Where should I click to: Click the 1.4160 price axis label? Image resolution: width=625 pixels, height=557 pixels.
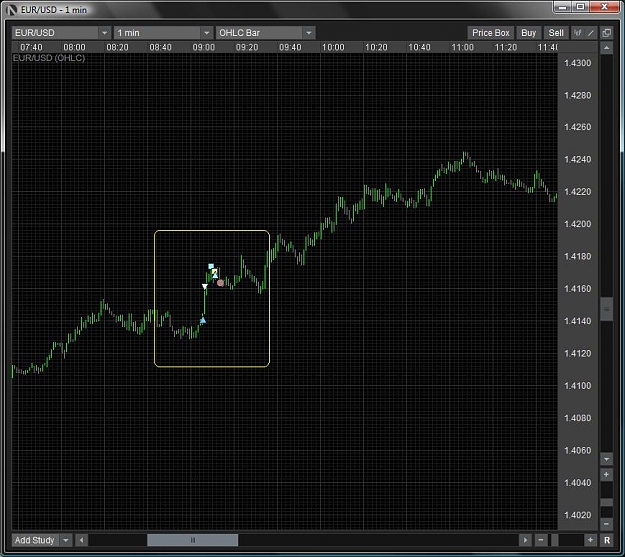tap(578, 289)
